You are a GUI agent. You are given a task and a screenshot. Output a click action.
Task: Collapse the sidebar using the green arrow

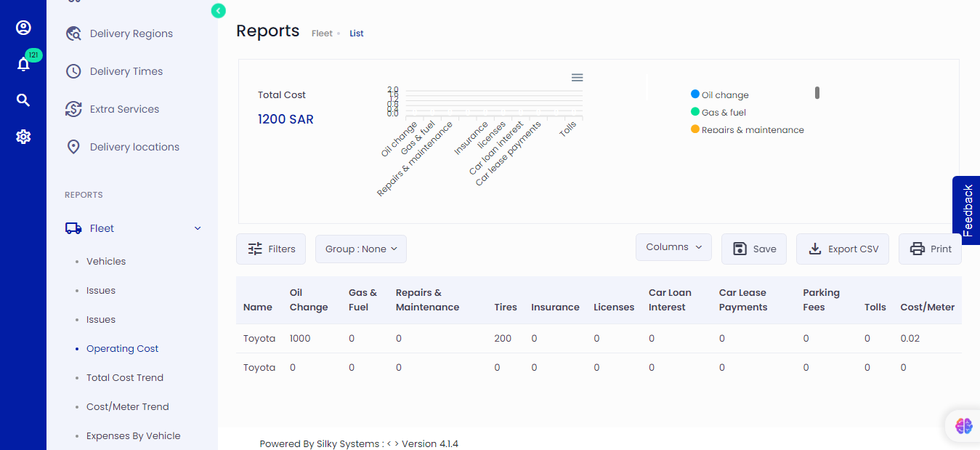218,11
